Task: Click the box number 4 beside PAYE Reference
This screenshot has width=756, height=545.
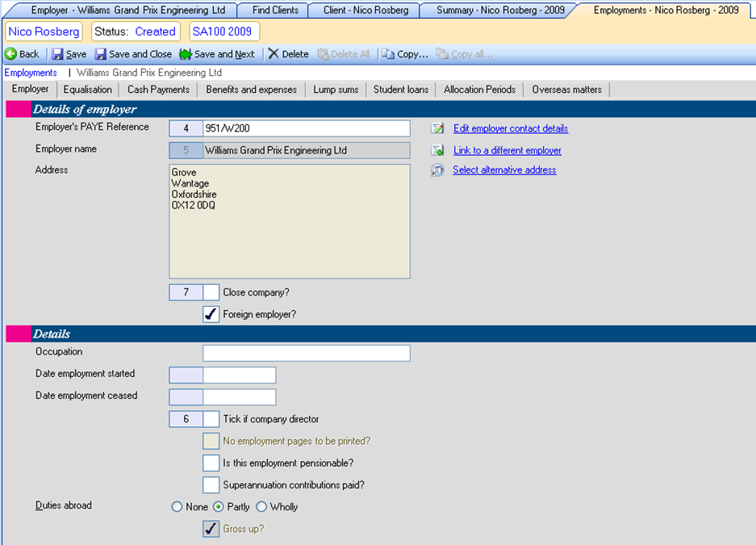Action: (x=186, y=128)
